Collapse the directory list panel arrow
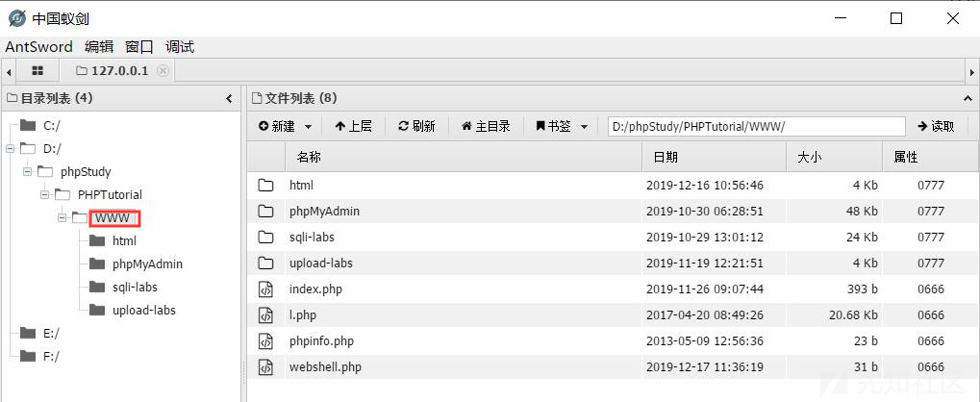 (229, 98)
